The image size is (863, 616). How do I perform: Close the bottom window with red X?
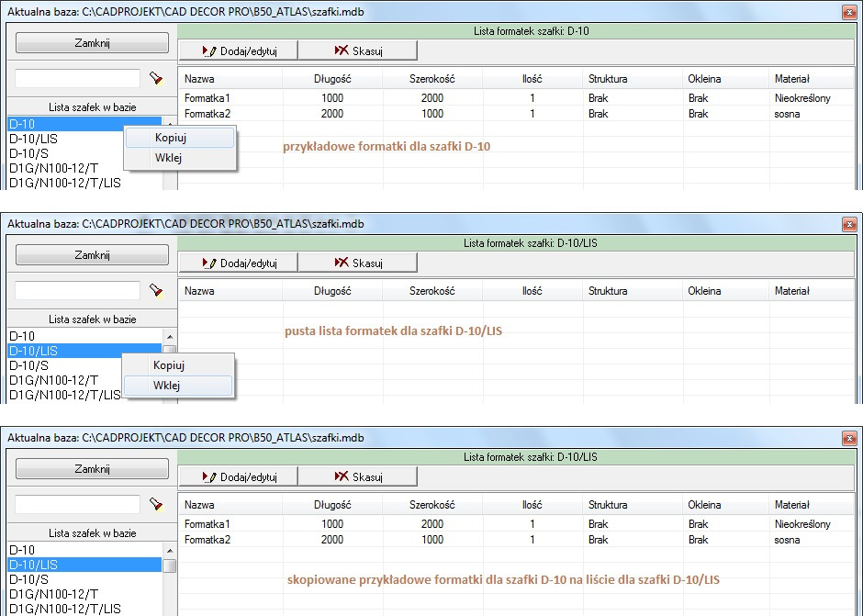(849, 438)
